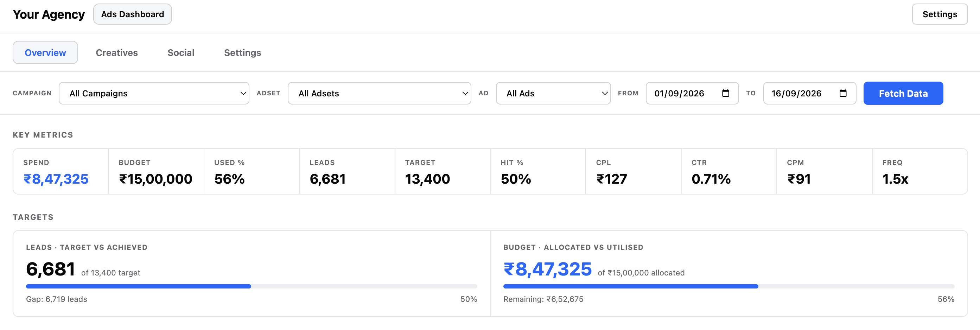Click the Ads Dashboard button
Screen dimensions: 980x330
tap(132, 14)
